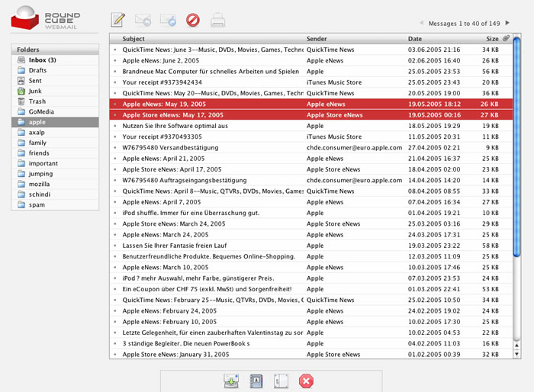
Task: Open the spam folder
Action: point(55,204)
